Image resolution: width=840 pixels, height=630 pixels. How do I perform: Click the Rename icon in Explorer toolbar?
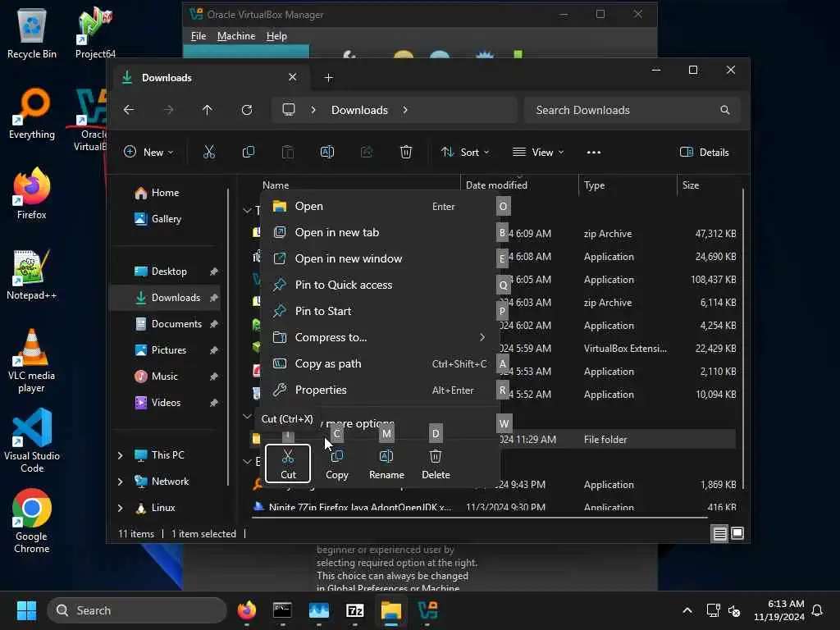tap(327, 152)
